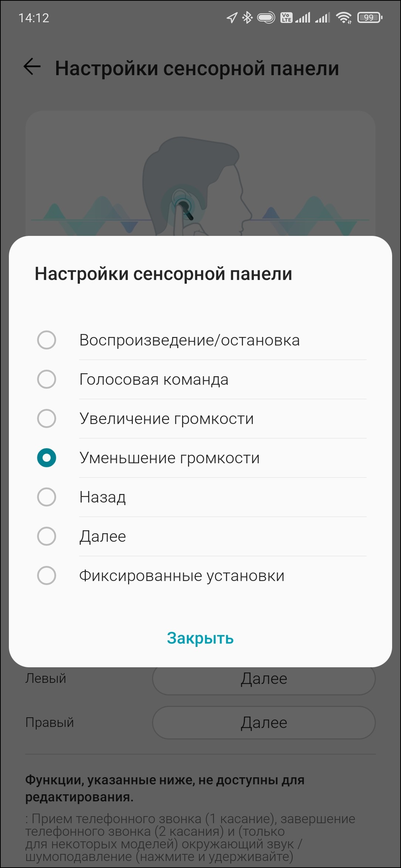
Task: Open the Левый earbud action dropdown
Action: point(264,679)
